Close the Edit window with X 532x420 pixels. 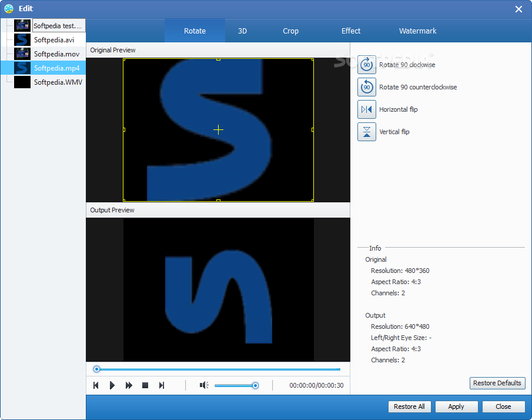click(x=518, y=9)
